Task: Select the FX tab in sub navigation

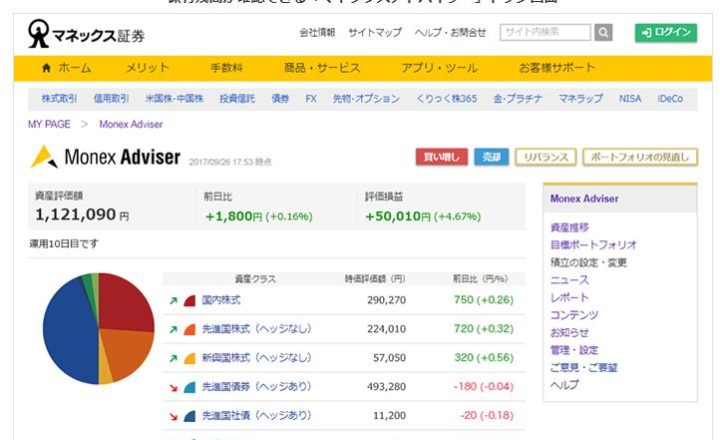Action: [311, 99]
